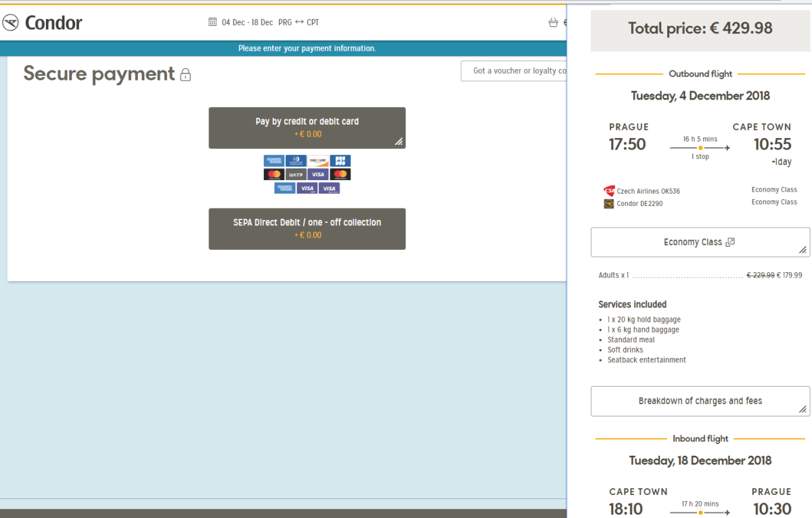812x518 pixels.
Task: Click the external-link icon beside Economy Class
Action: point(729,242)
